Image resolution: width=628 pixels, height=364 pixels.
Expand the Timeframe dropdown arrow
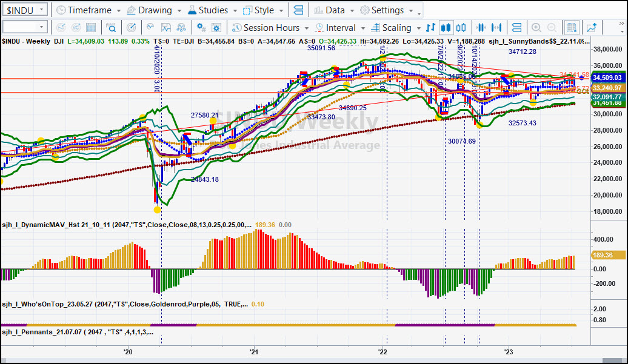(x=119, y=10)
